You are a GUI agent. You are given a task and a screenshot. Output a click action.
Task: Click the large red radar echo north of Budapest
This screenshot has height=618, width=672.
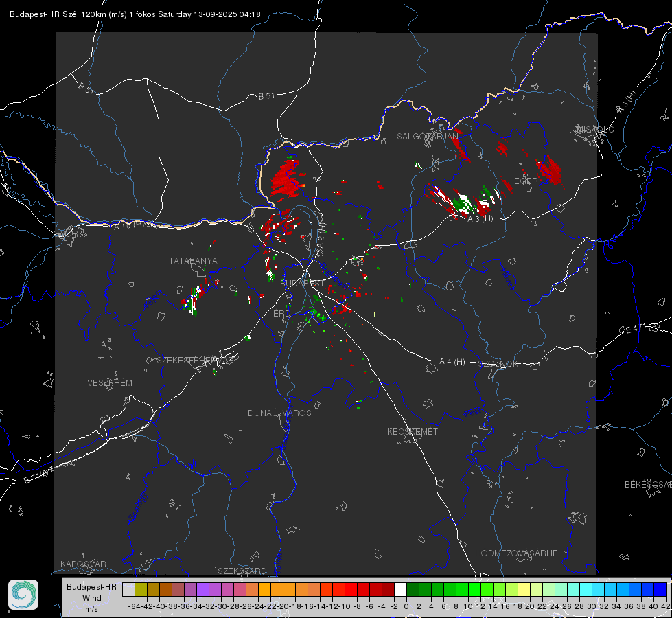[x=286, y=179]
